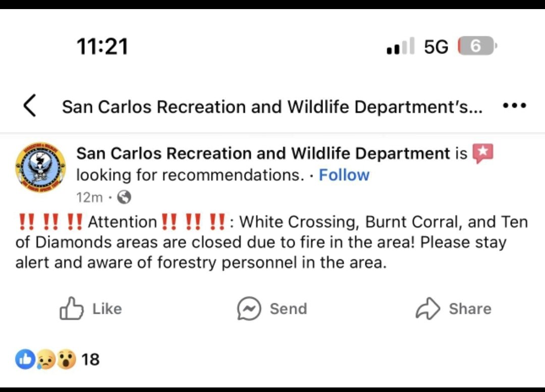
Task: Tap the thumbs-up Like icon
Action: (72, 308)
